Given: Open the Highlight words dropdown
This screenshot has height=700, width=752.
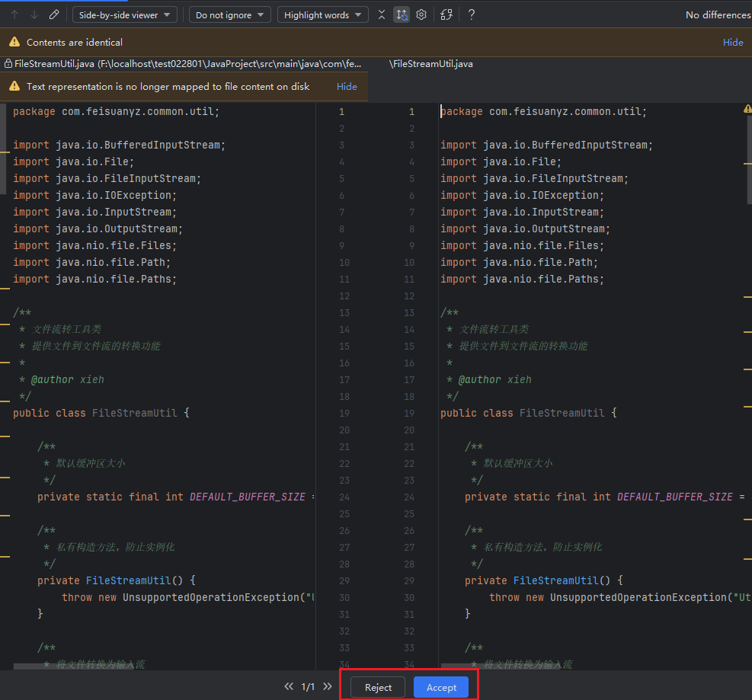Looking at the screenshot, I should 322,14.
